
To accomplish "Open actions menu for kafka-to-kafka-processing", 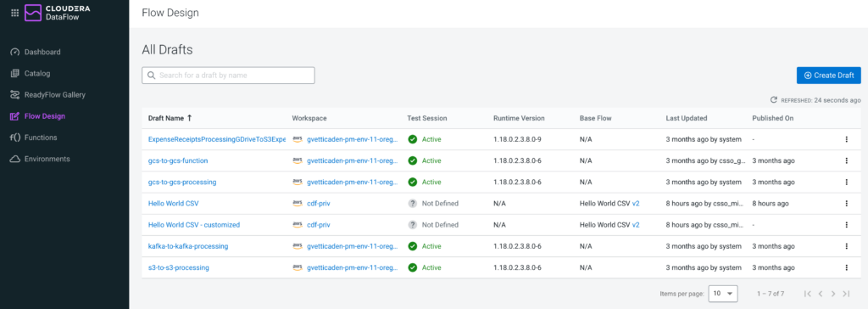I will pos(846,246).
